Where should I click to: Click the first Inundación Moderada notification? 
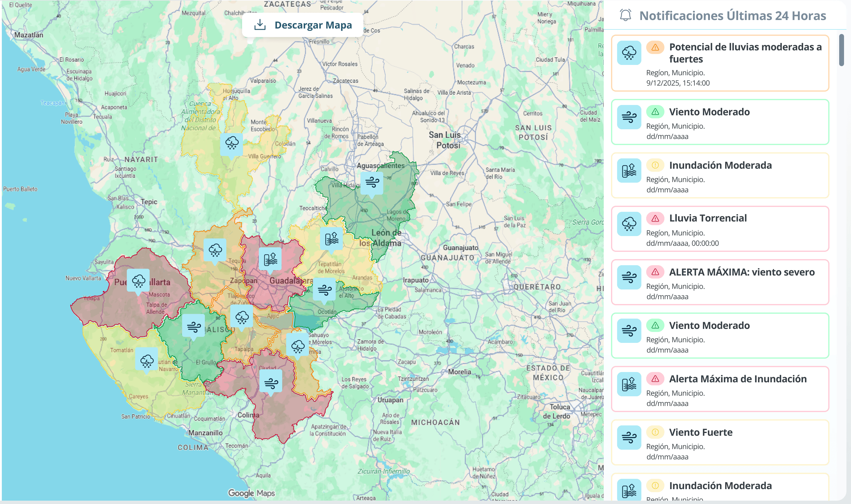tap(720, 176)
